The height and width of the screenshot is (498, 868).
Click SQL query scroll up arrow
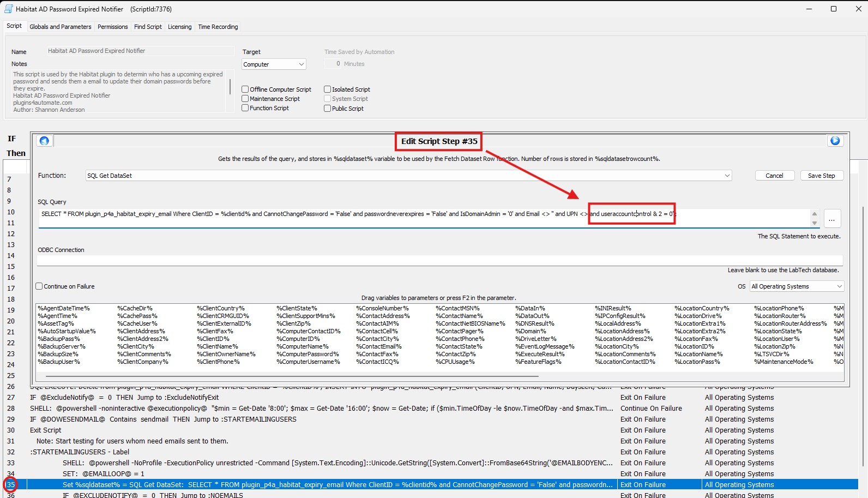(x=815, y=214)
